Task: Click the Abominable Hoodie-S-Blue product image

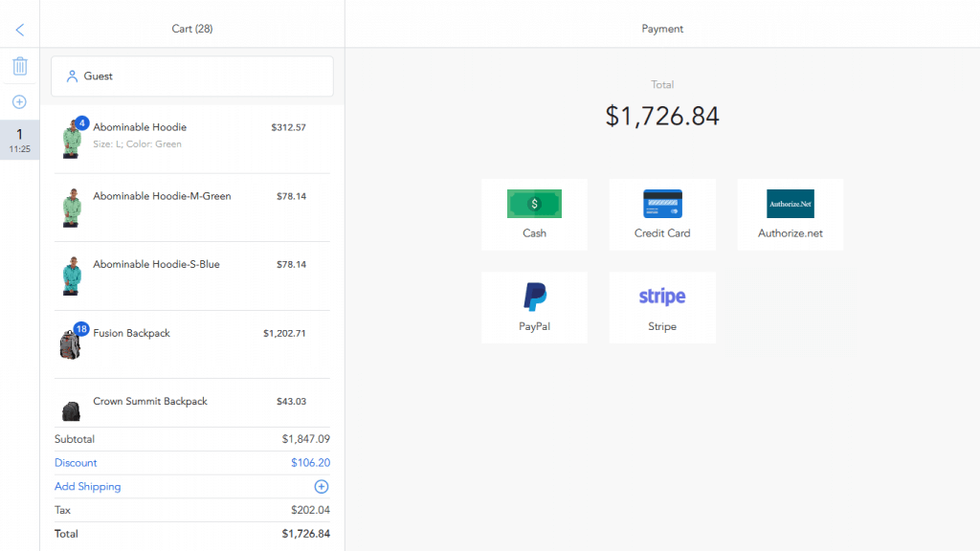Action: (71, 274)
